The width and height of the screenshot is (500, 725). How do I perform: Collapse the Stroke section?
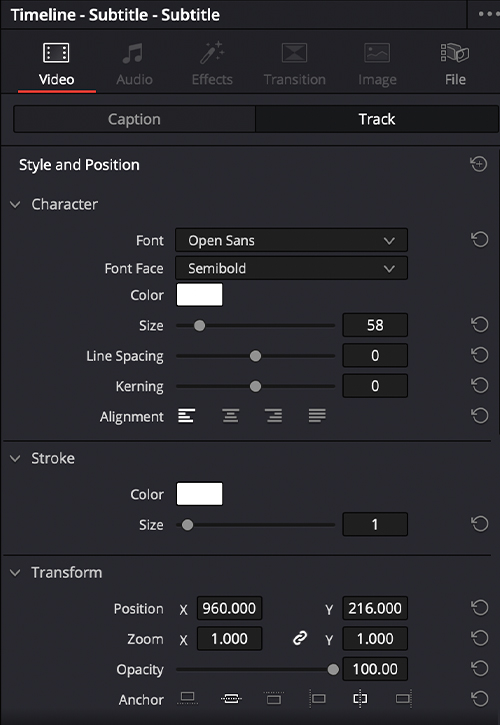[x=15, y=458]
